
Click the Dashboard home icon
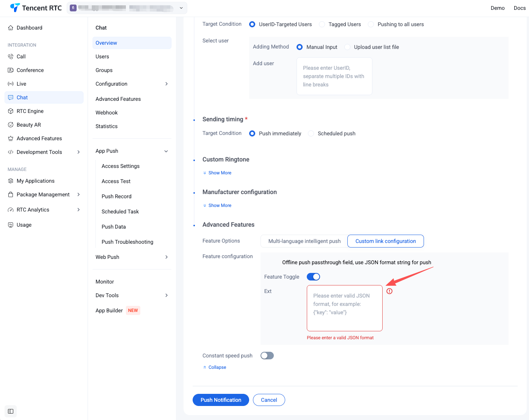[x=11, y=28]
